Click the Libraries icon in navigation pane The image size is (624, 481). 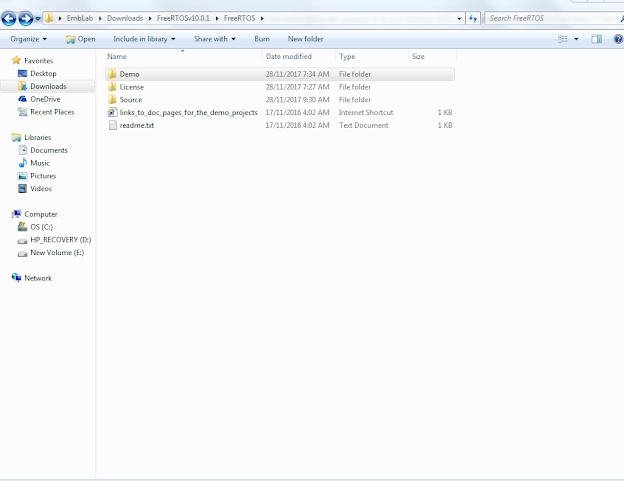[x=16, y=137]
